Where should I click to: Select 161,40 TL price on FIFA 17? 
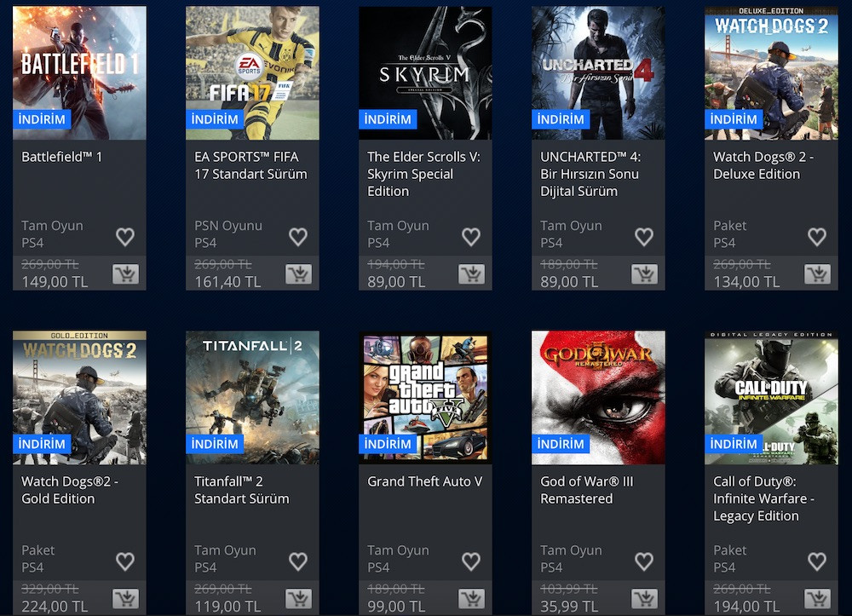coord(227,282)
